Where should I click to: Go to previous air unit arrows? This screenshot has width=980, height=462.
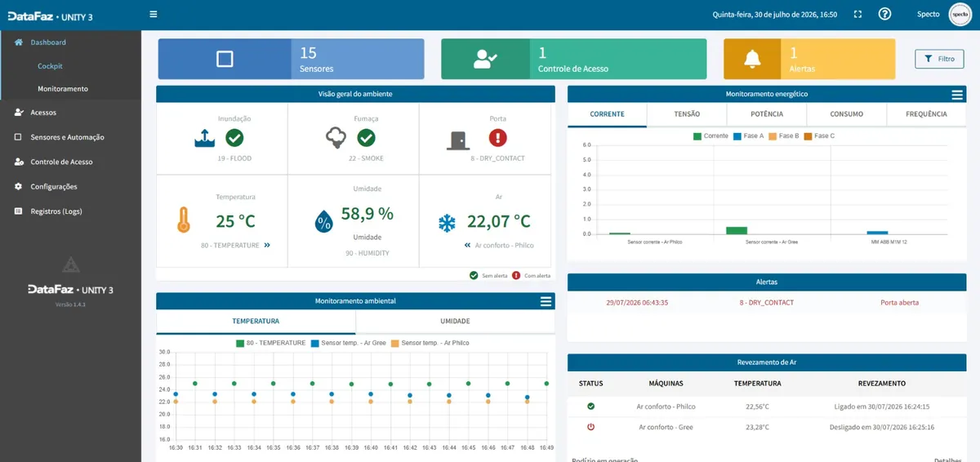(467, 245)
